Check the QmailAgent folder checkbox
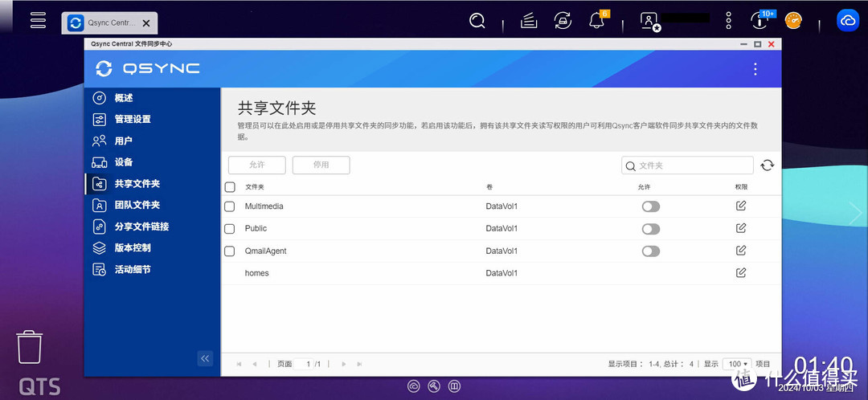The height and width of the screenshot is (400, 868). coord(230,251)
